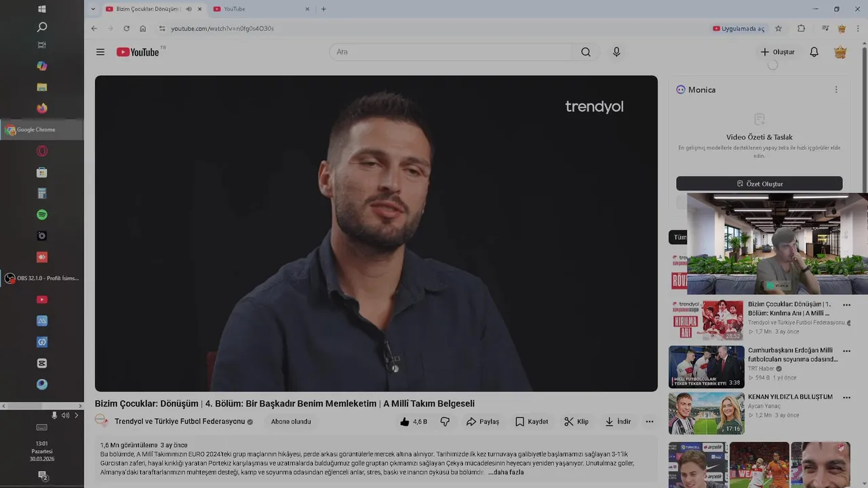Open Windows notification center icon
The image size is (868, 488).
click(42, 476)
